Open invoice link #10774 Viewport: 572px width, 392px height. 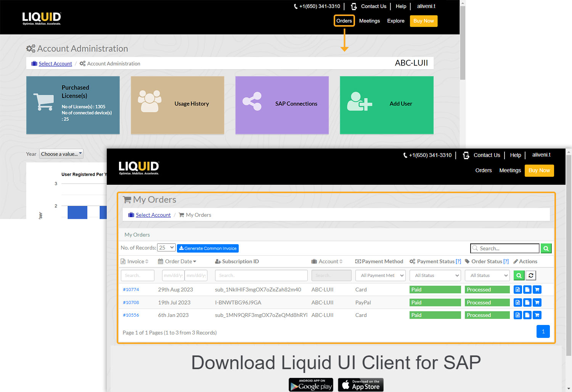(x=131, y=290)
